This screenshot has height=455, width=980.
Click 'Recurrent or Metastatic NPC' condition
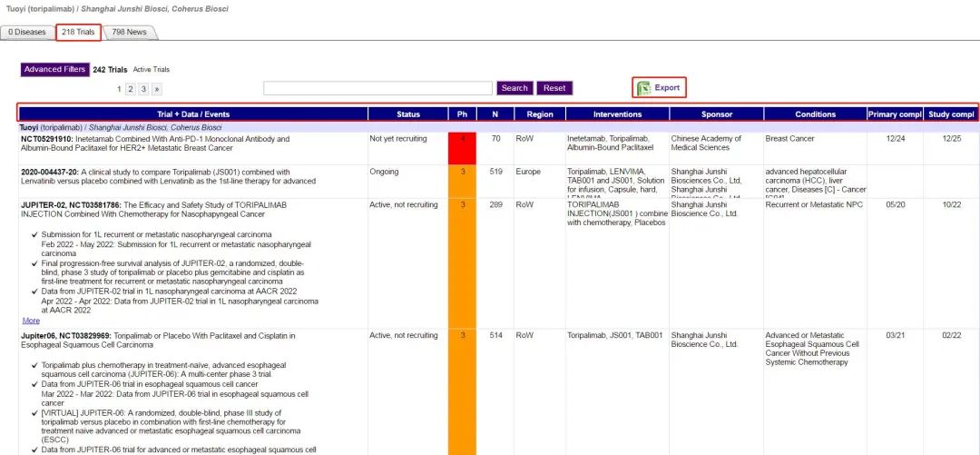814,204
